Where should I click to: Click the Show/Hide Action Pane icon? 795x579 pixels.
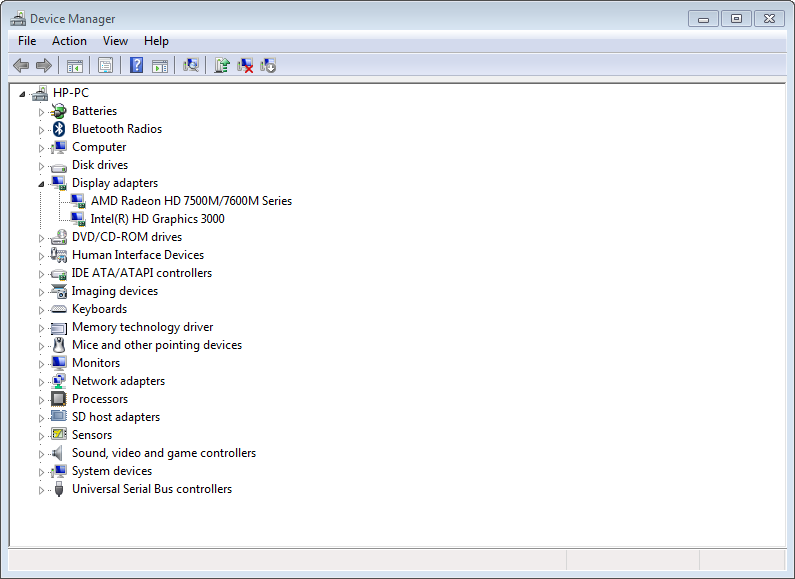tap(160, 65)
